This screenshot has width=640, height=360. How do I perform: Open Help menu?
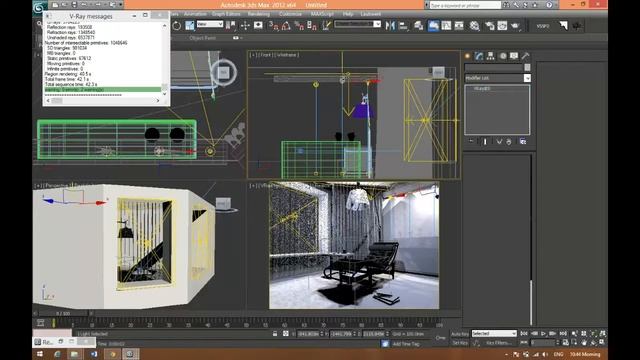[348, 14]
